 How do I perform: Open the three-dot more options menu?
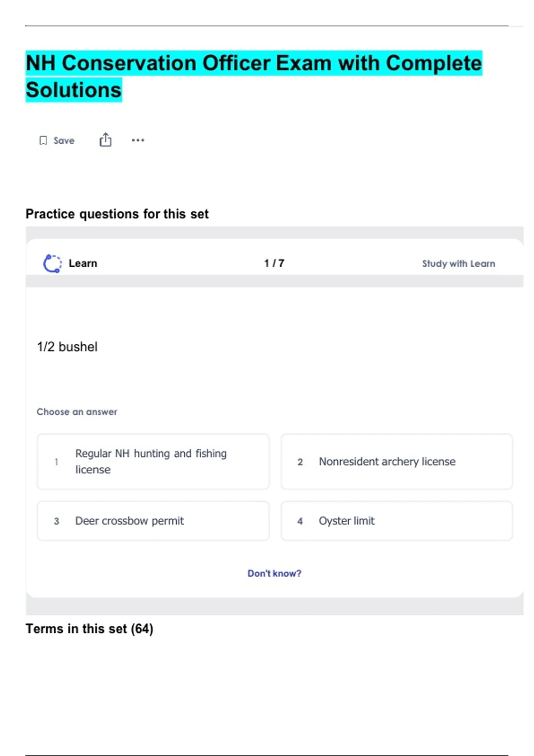click(138, 141)
